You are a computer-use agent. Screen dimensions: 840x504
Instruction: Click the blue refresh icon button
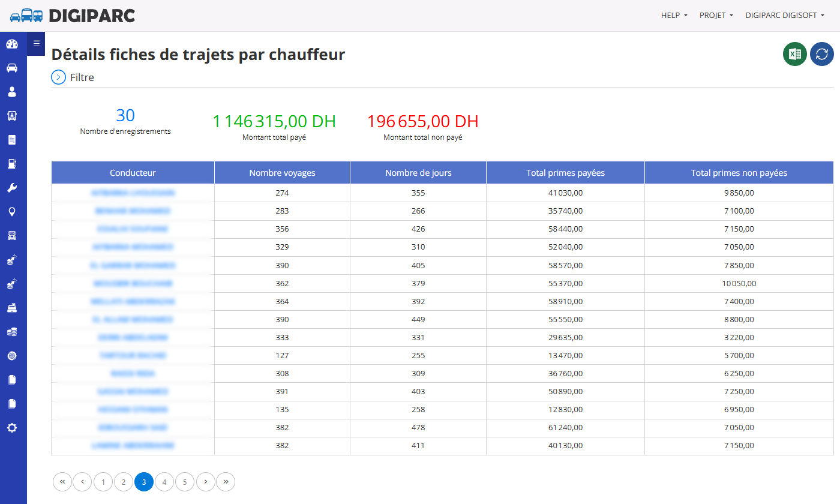pos(822,54)
